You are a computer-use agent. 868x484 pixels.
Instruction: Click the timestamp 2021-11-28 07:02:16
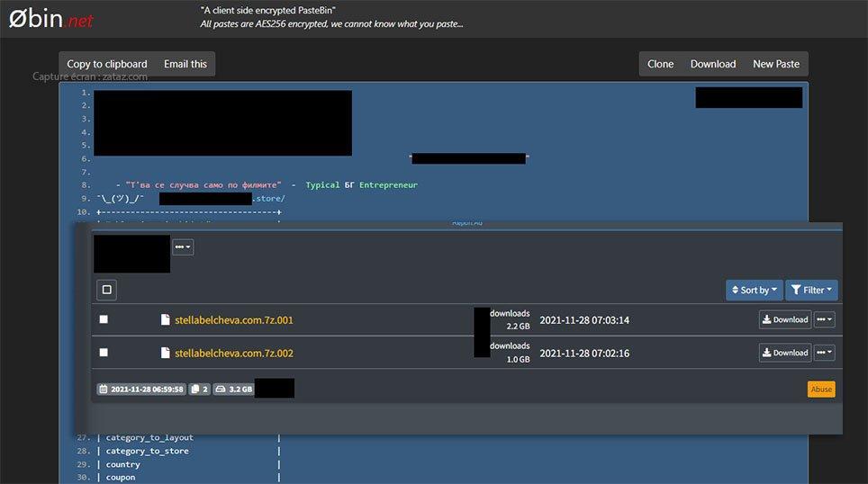584,354
